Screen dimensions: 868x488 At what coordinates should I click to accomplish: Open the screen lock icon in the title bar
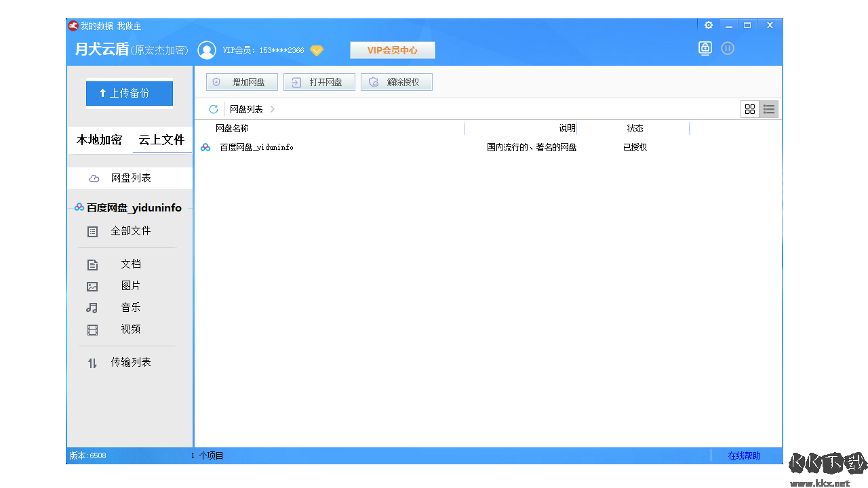tap(705, 48)
